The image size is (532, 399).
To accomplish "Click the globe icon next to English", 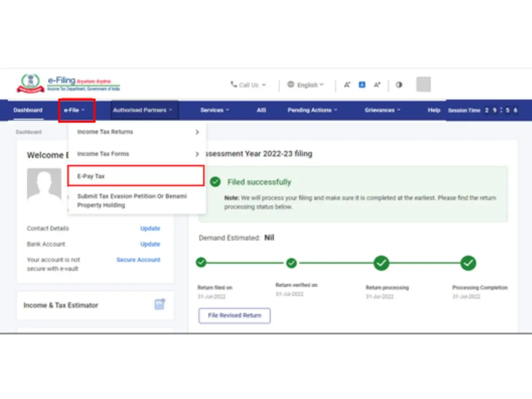I will pos(291,85).
